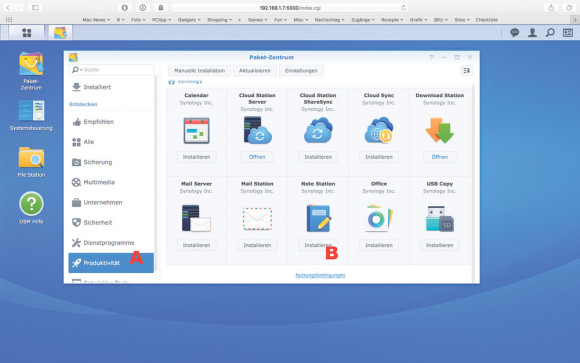Image resolution: width=580 pixels, height=363 pixels.
Task: Install the Mail Server package
Action: (196, 245)
